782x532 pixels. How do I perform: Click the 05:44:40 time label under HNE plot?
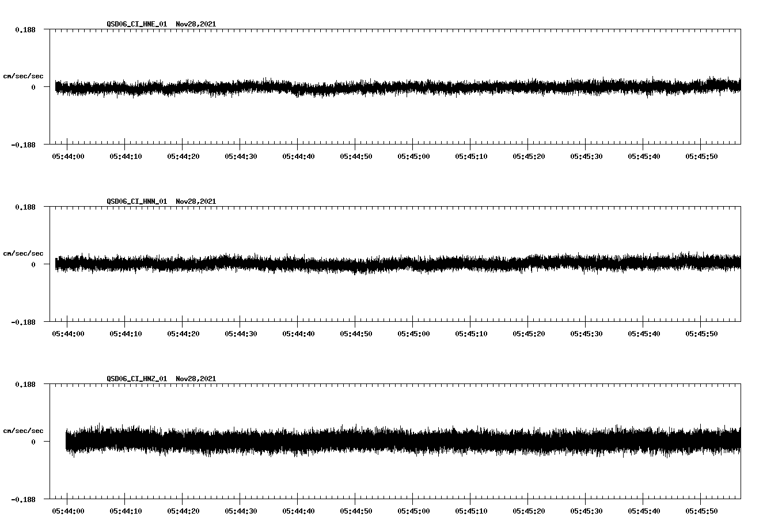point(298,157)
